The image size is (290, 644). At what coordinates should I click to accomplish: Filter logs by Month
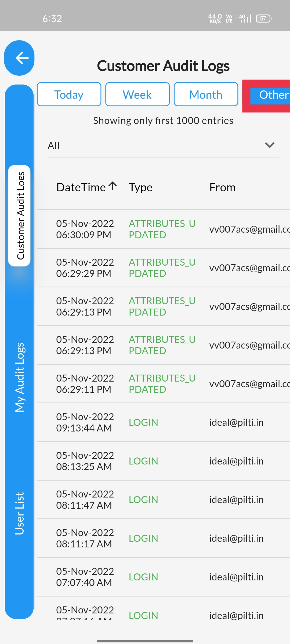point(206,94)
